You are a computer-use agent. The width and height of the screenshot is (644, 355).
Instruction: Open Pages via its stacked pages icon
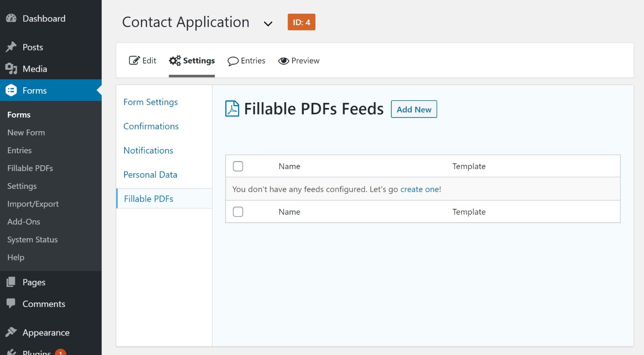(x=11, y=282)
